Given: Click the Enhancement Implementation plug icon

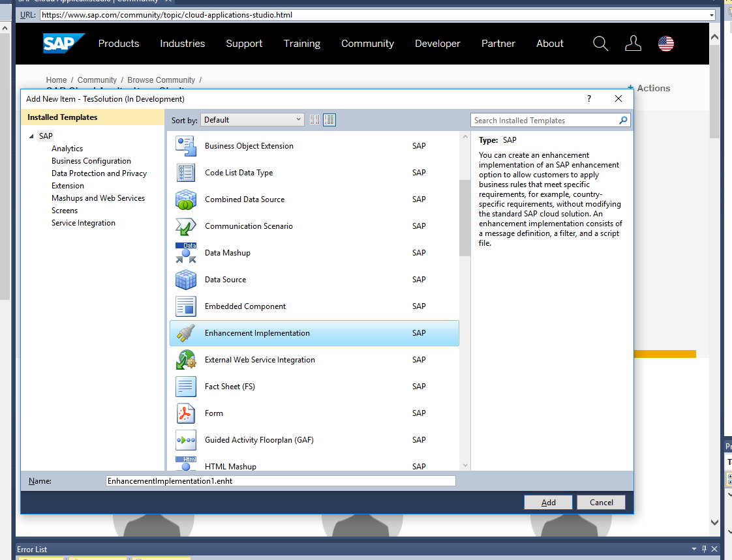Looking at the screenshot, I should (x=186, y=333).
